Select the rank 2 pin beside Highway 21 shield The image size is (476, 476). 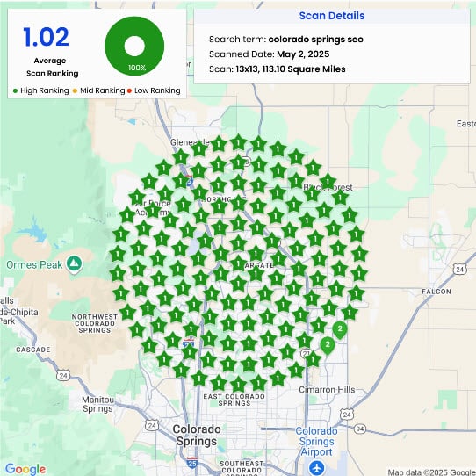(328, 345)
